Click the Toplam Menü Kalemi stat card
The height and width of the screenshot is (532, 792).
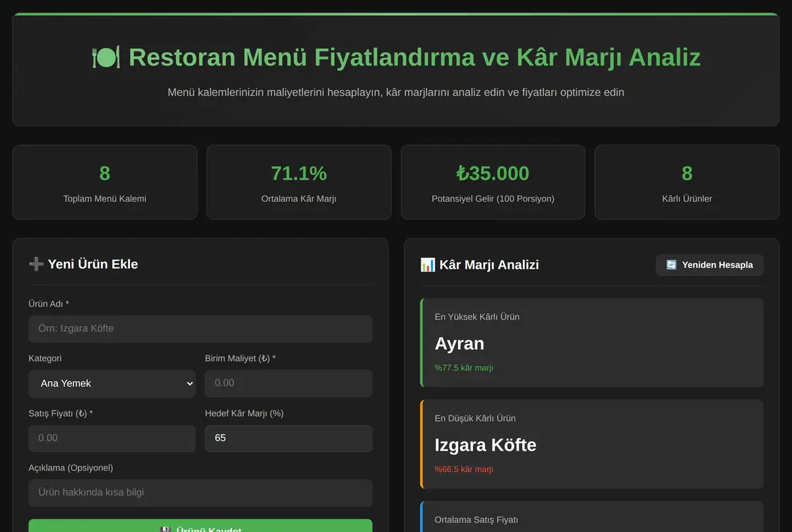[x=105, y=182]
